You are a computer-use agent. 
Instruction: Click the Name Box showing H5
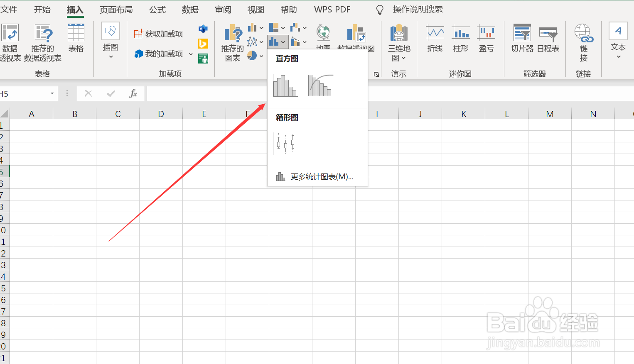pos(23,94)
